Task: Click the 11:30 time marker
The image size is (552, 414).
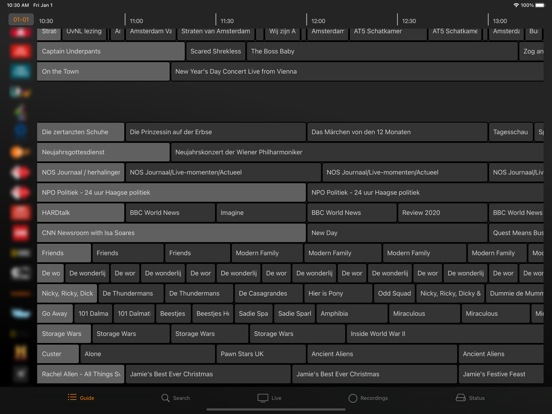Action: (227, 21)
